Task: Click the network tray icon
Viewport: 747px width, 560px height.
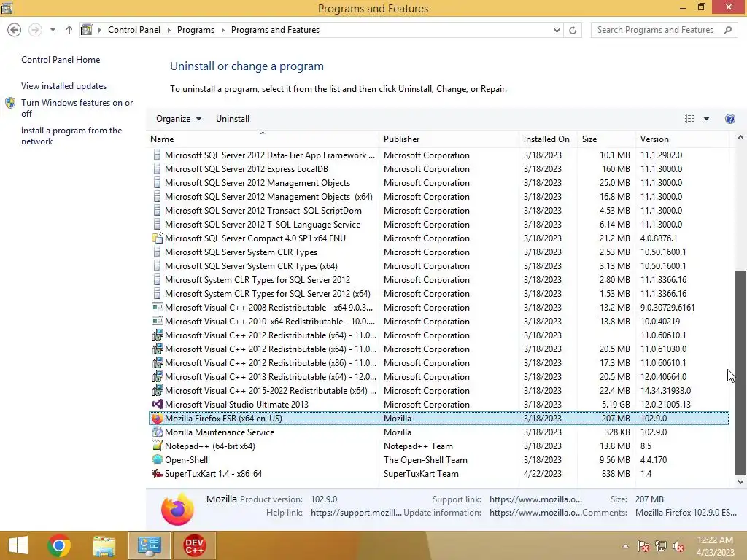Action: point(660,546)
